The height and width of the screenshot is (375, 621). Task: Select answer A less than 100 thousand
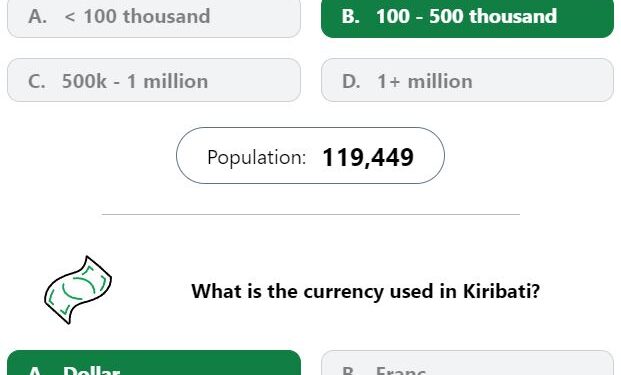click(154, 18)
